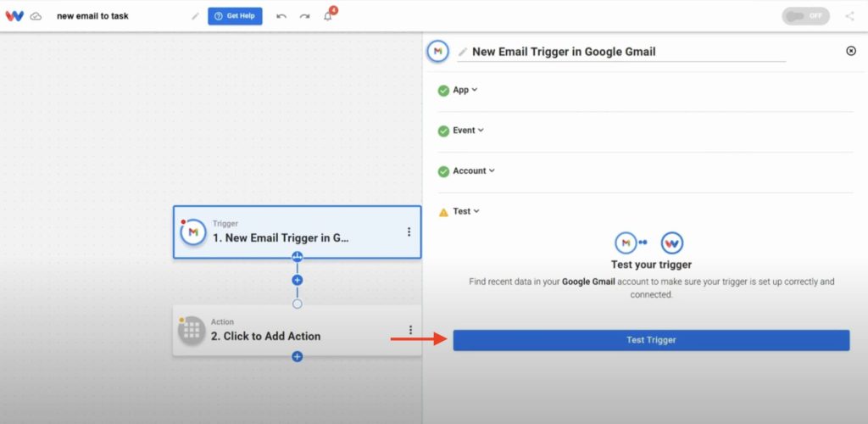Click the share icon
Screen dimensions: 868x424
click(849, 16)
